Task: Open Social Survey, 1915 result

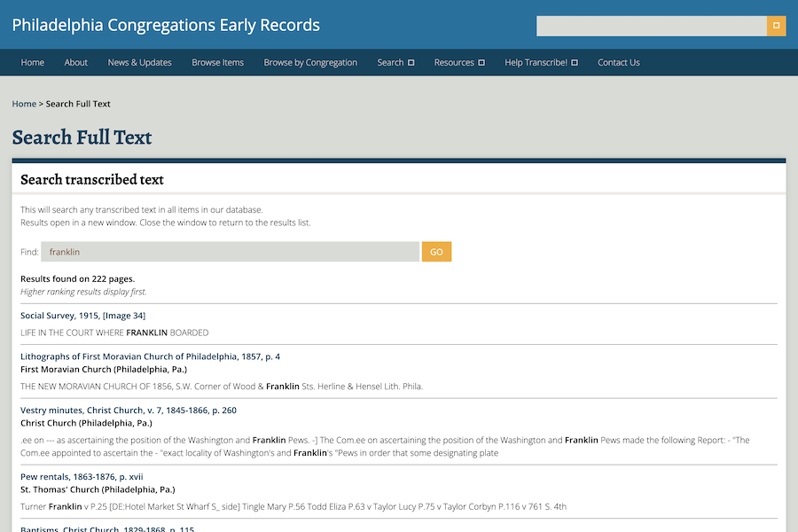Action: point(82,316)
